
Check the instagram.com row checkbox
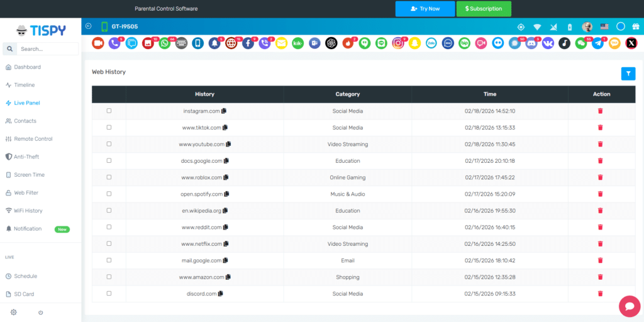pyautogui.click(x=109, y=111)
